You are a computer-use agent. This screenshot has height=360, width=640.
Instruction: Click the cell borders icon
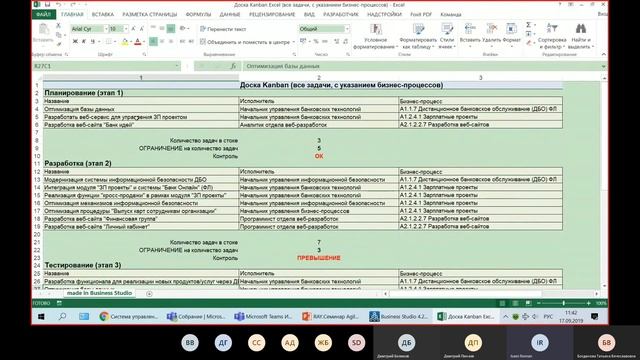pyautogui.click(x=109, y=41)
